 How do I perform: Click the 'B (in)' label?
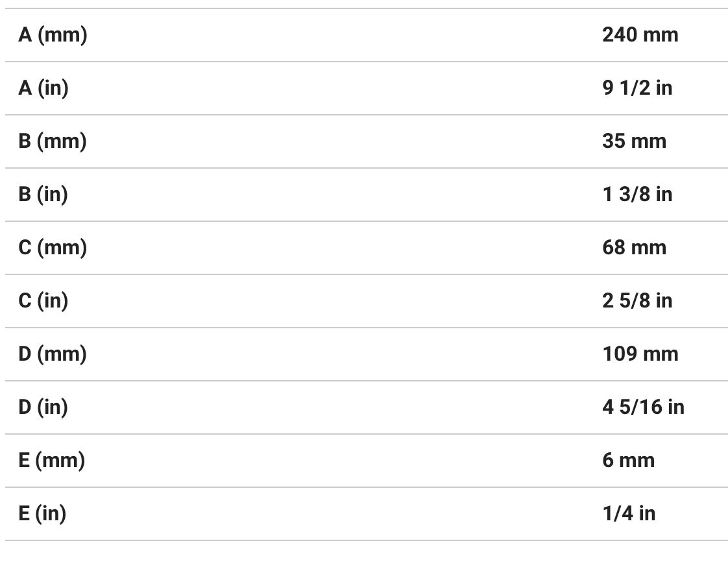coord(43,195)
